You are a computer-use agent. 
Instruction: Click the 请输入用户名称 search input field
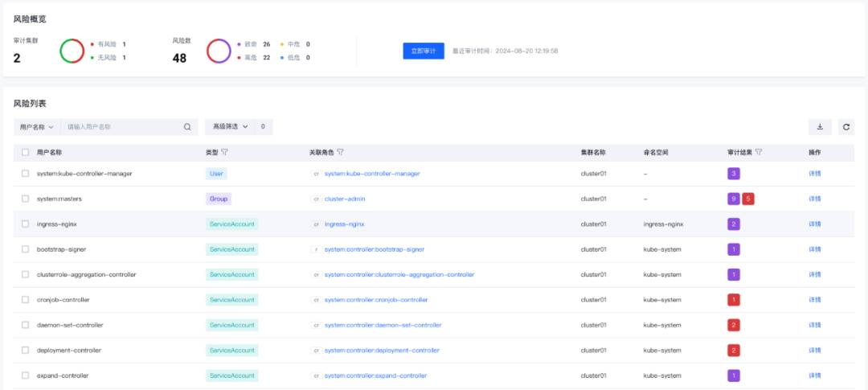tap(122, 127)
